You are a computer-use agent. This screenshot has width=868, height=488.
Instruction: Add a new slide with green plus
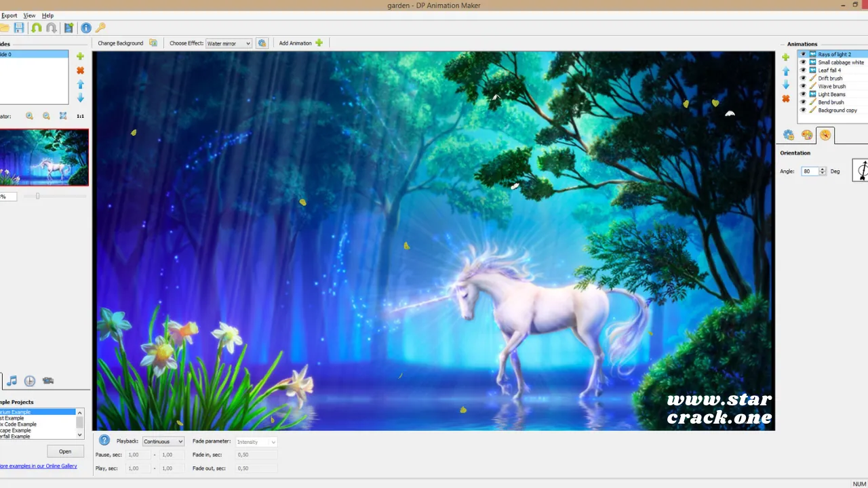[80, 56]
